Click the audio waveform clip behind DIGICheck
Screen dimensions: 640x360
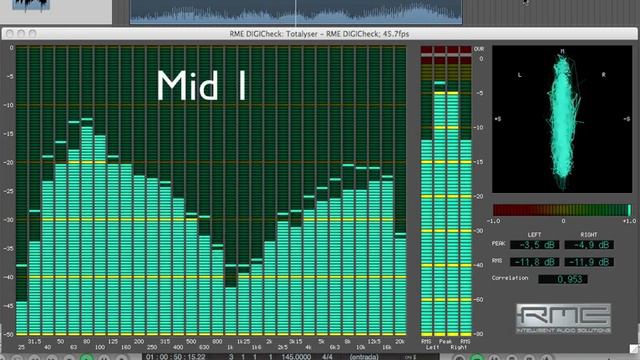296,11
